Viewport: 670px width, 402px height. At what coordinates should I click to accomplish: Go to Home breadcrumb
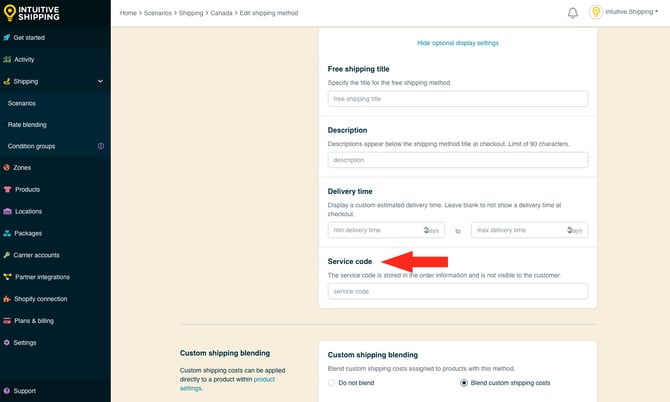[128, 13]
